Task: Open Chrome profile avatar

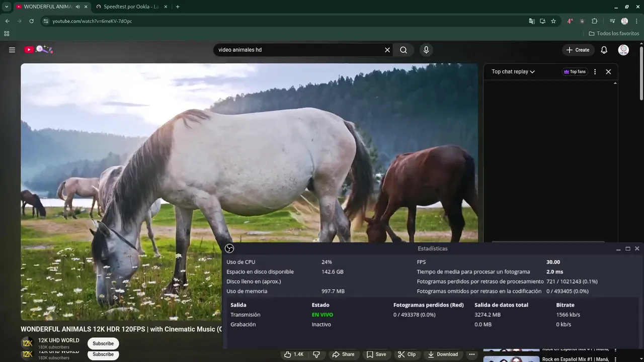Action: click(624, 21)
